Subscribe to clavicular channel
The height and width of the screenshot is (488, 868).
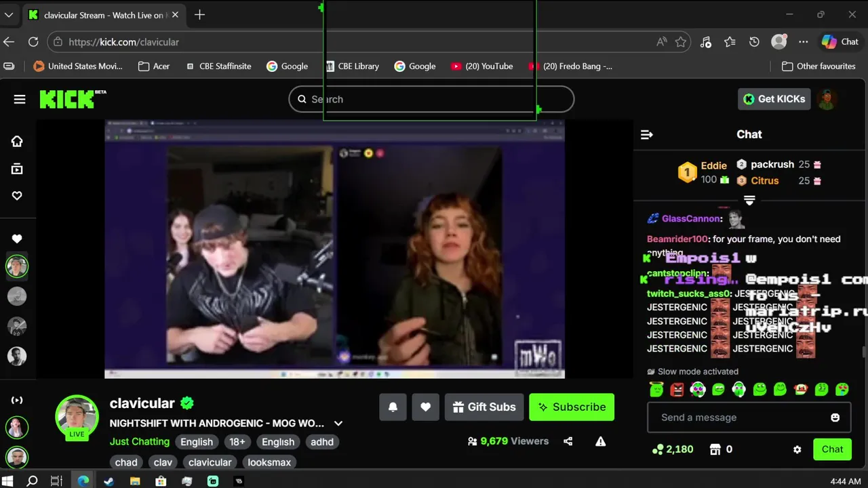coord(572,407)
